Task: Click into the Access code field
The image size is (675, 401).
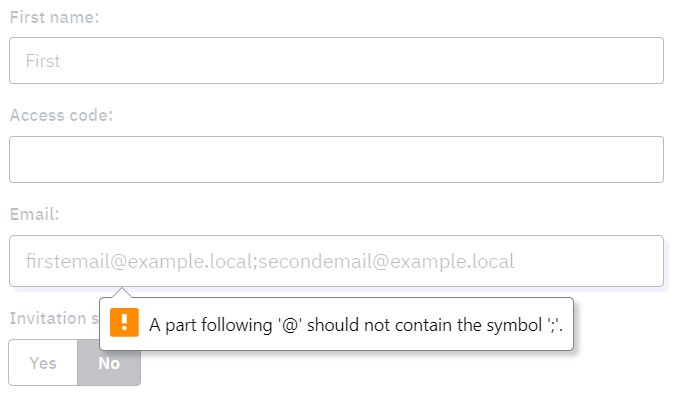Action: click(x=336, y=160)
